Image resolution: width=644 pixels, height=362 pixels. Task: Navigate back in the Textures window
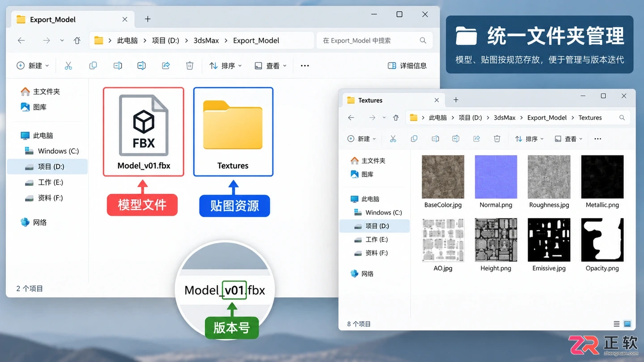(x=351, y=118)
